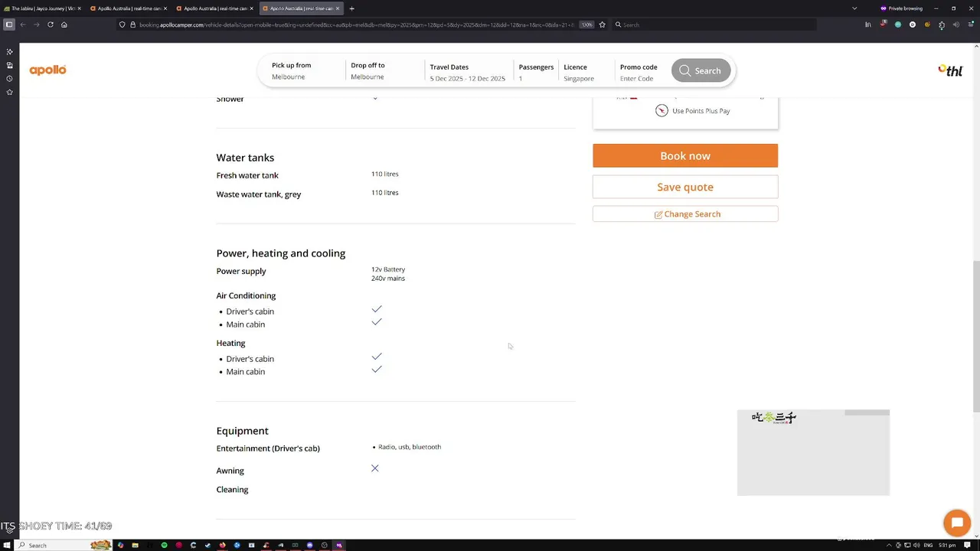
Task: Click the sidebar synced tabs icon
Action: (x=9, y=65)
